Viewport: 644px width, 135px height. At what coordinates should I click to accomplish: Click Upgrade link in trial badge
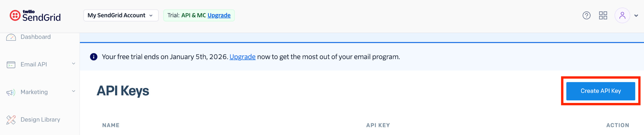219,15
